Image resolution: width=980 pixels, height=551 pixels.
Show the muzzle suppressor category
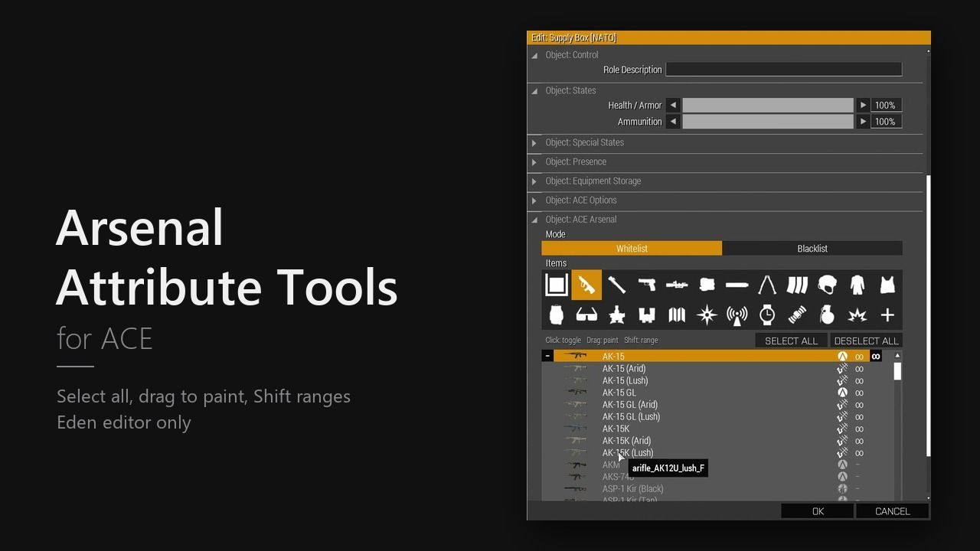[x=737, y=285]
